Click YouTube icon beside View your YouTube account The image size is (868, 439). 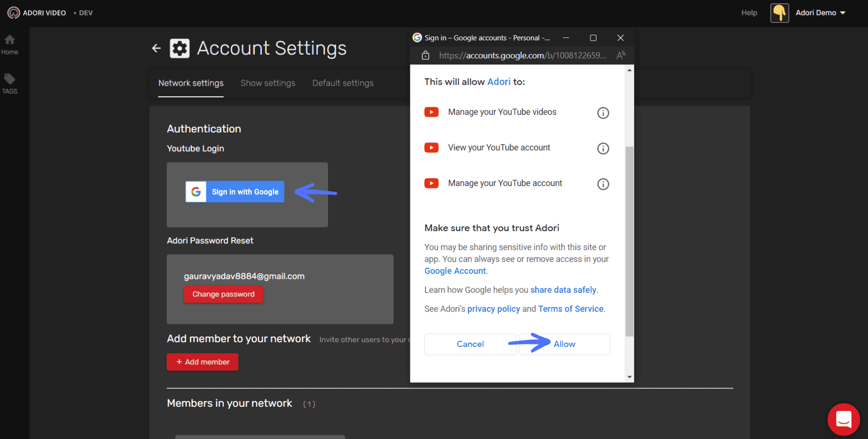431,147
